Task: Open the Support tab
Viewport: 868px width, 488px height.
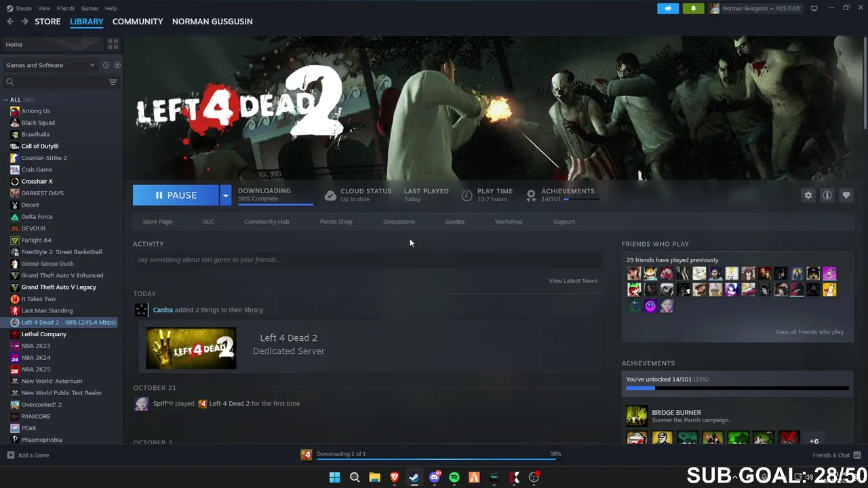Action: tap(564, 222)
